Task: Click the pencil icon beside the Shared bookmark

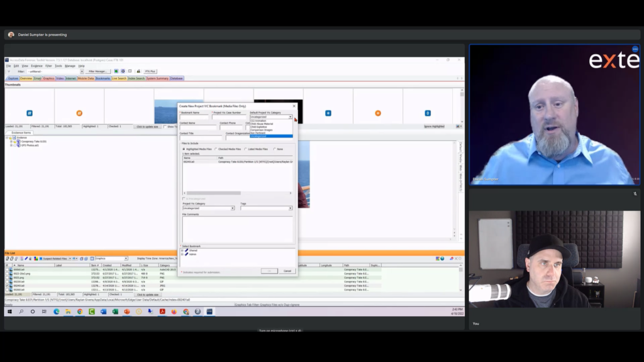Action: [x=186, y=250]
